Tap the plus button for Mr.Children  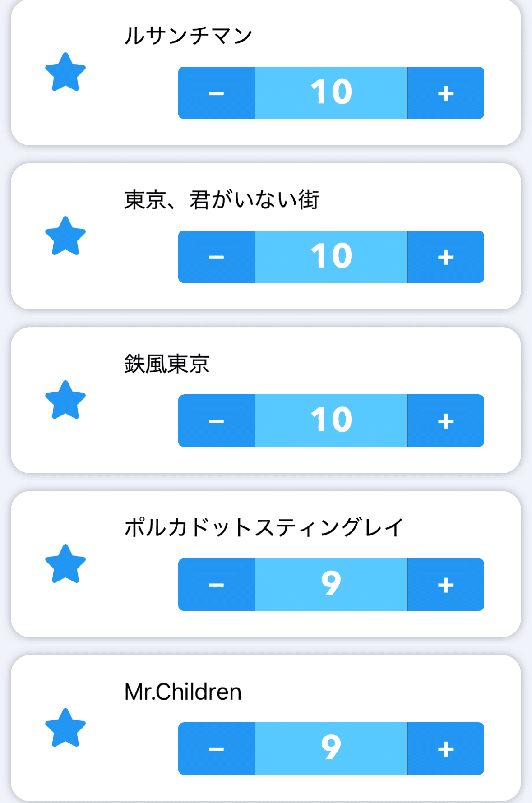[x=445, y=748]
